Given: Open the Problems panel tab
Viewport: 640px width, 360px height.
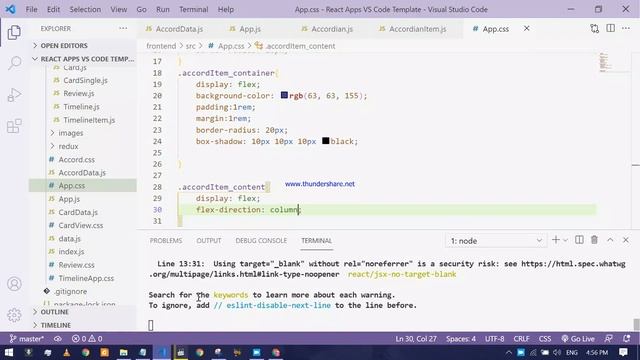Looking at the screenshot, I should (166, 241).
